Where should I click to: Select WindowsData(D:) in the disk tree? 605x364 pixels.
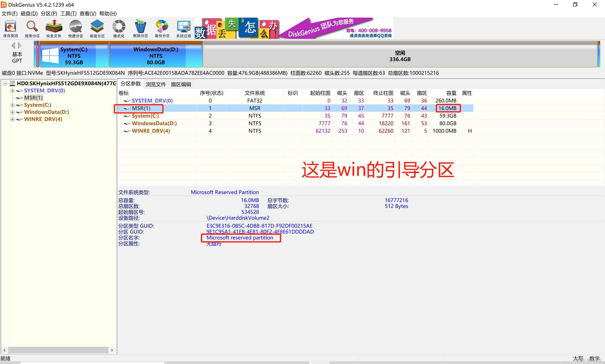[46, 112]
